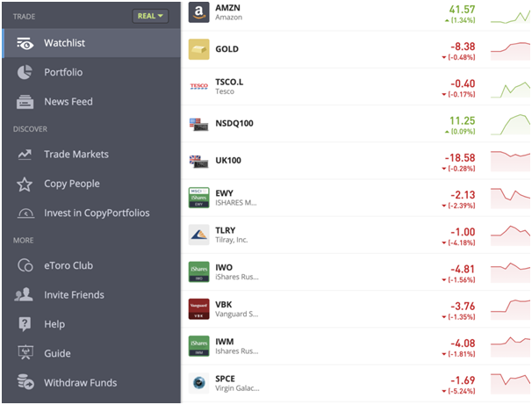Click the Amazon logo thumbnail

198,12
